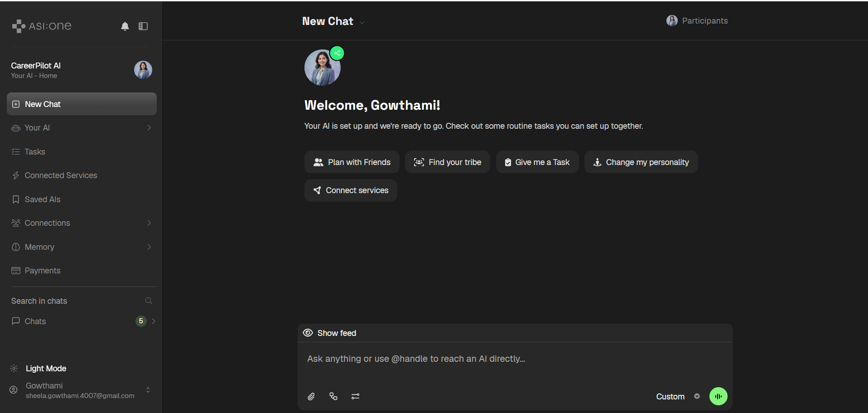Open Connected Services in sidebar
Screen dimensions: 868x413
tap(82, 175)
